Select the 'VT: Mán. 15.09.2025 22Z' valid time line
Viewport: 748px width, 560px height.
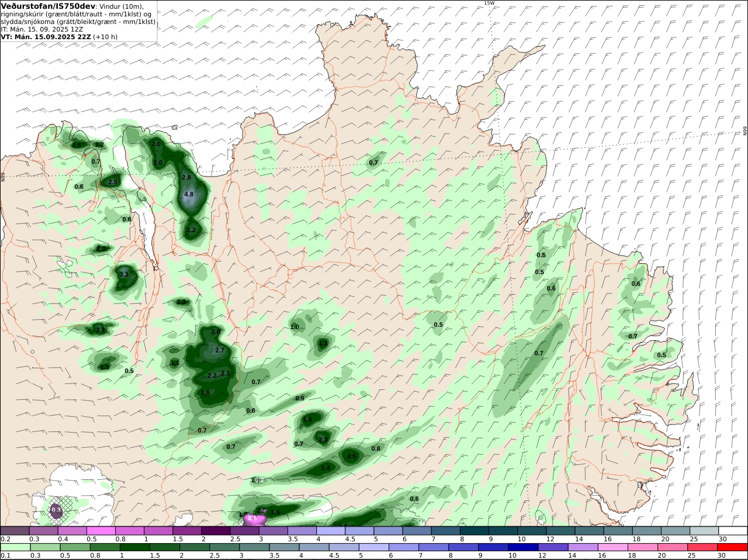[46, 36]
